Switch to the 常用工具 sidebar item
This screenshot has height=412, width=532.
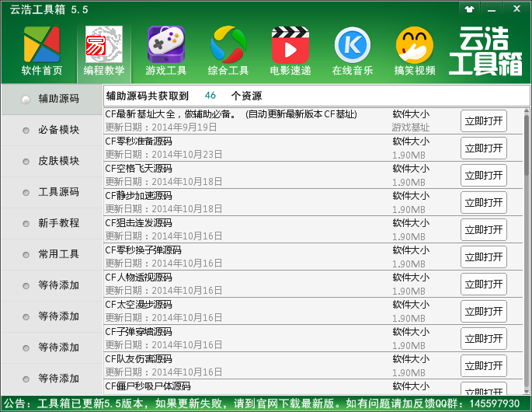(51, 254)
